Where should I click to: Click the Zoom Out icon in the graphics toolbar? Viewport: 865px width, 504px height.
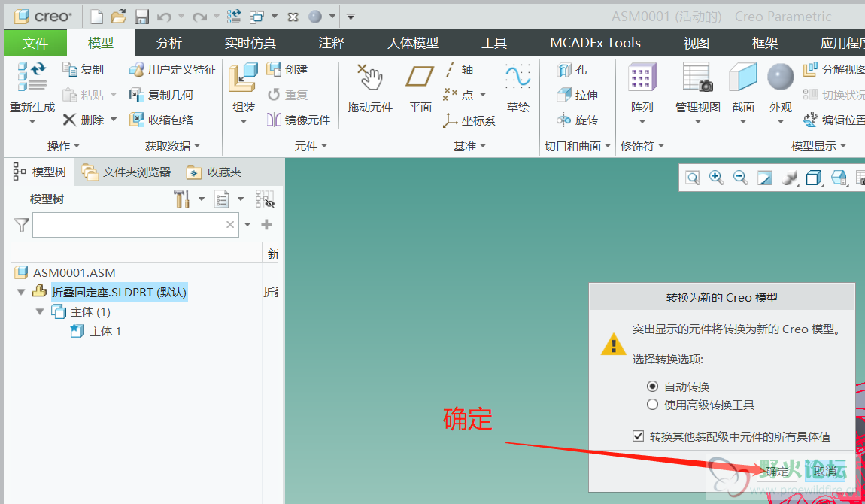click(740, 178)
